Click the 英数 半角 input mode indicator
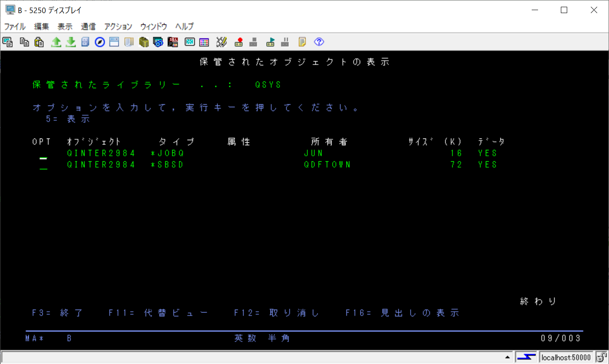609x364 pixels. click(x=262, y=338)
